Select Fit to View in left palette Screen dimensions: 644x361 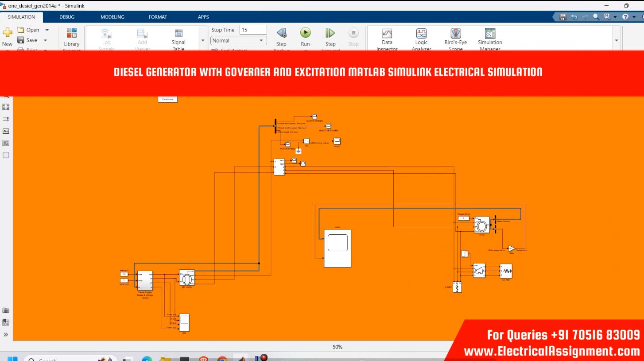point(6,107)
